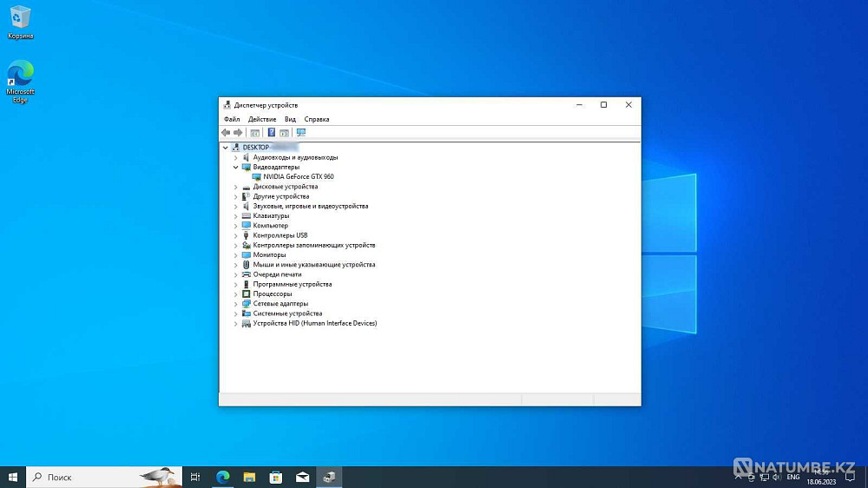868x488 pixels.
Task: Click the speaker icon beside Аудиовходы
Action: 247,158
